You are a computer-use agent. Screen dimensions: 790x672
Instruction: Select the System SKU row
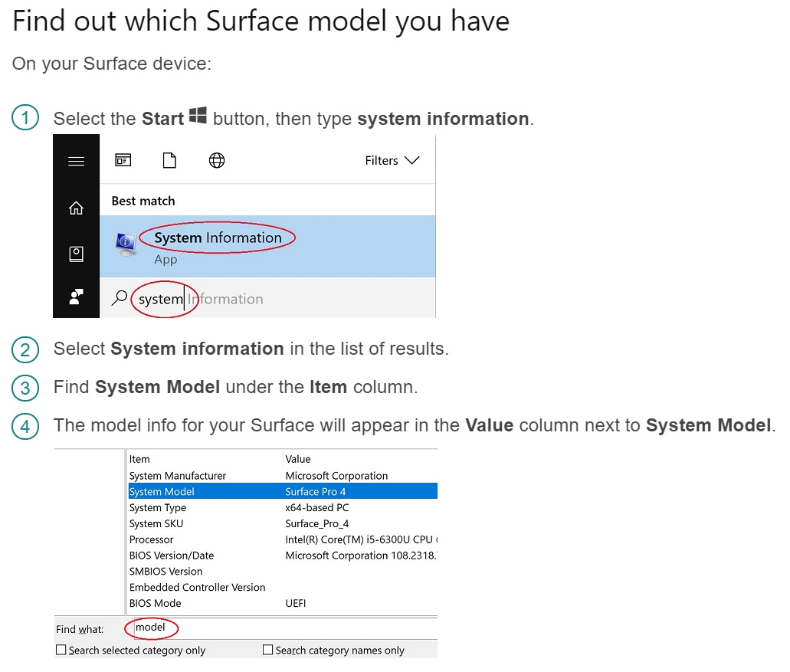point(283,523)
